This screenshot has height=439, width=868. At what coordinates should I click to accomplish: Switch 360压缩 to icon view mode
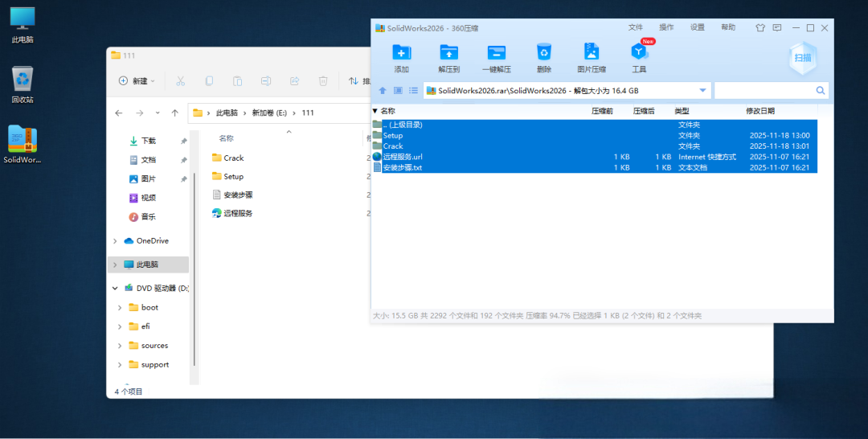click(398, 91)
